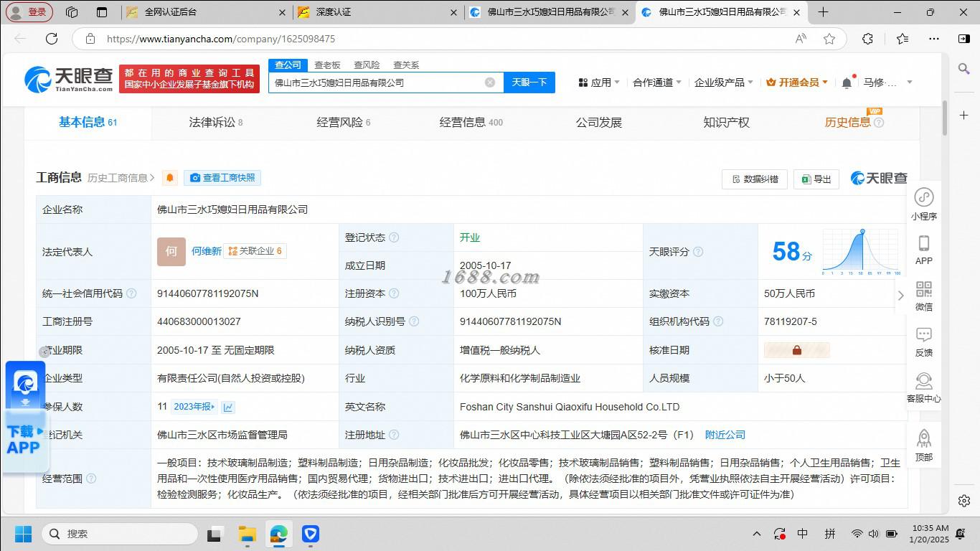Select 查老板 search mode
The width and height of the screenshot is (980, 551).
(327, 65)
